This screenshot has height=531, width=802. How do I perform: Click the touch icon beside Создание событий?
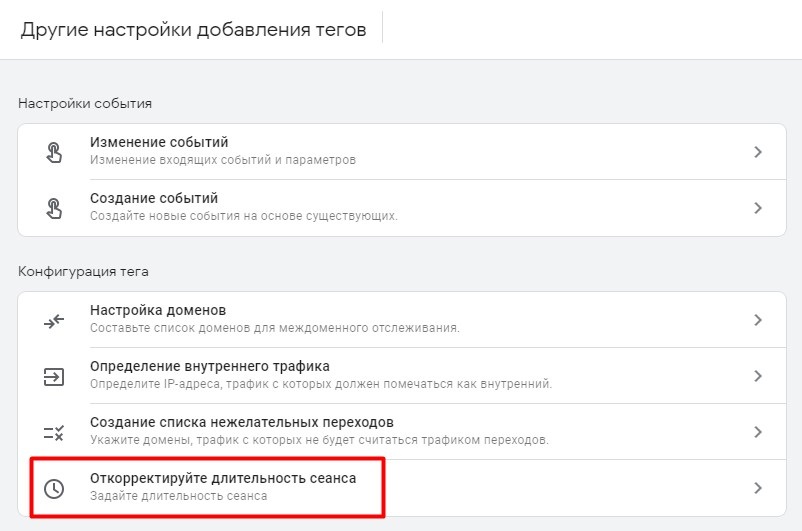pyautogui.click(x=54, y=208)
